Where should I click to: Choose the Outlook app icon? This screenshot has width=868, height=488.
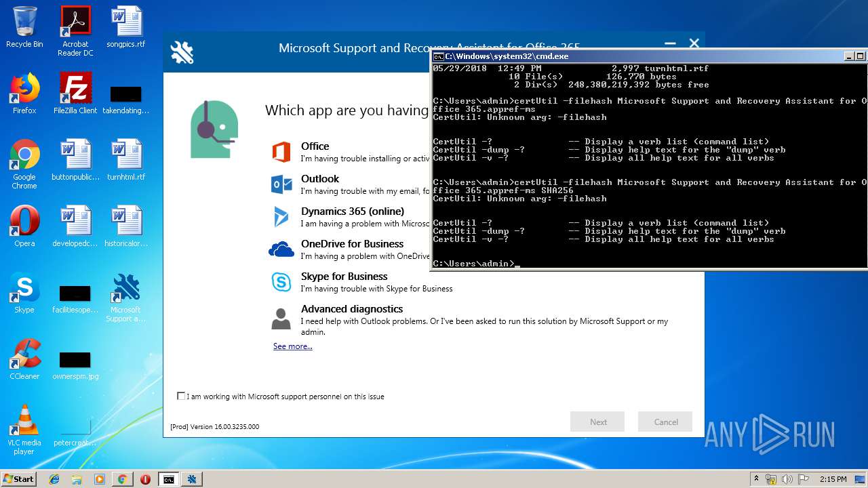tap(281, 184)
